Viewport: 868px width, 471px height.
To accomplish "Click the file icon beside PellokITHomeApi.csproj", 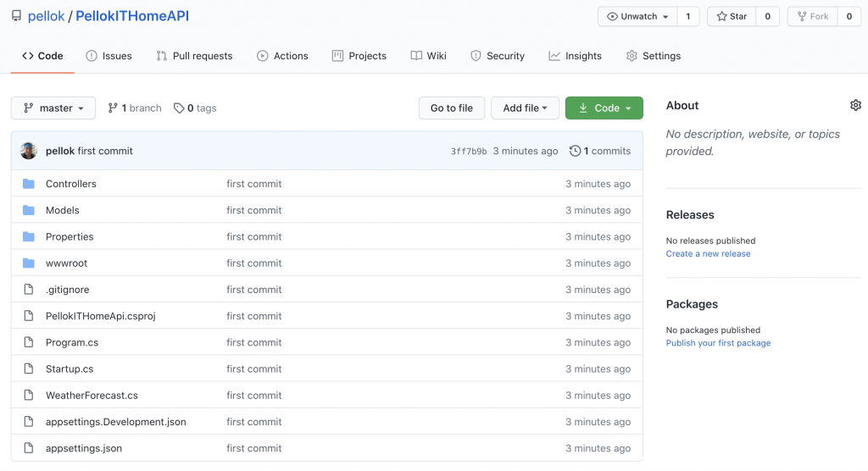I will tap(29, 316).
